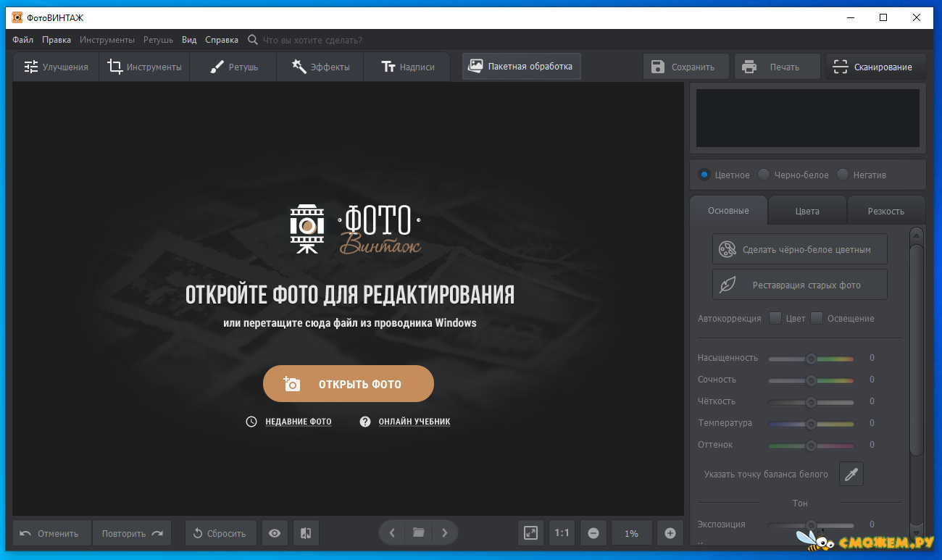Pick white balance point with eyedropper icon
Viewport: 942px width, 560px height.
pos(851,474)
